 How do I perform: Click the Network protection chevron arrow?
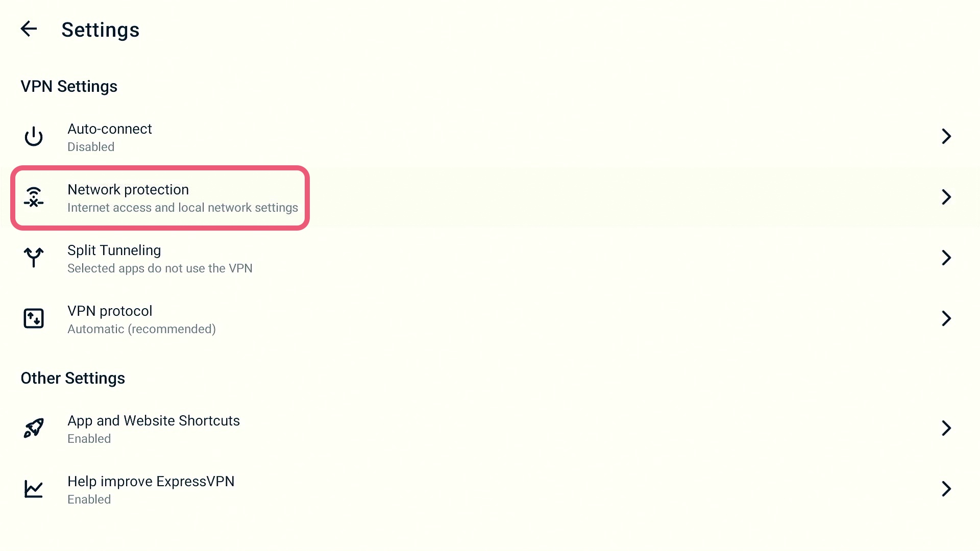click(947, 197)
